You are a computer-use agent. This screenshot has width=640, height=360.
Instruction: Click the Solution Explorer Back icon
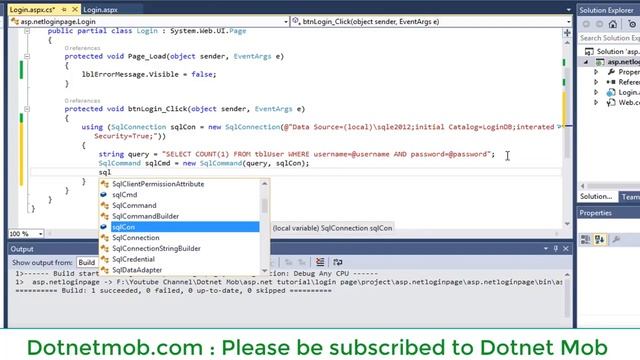[586, 24]
